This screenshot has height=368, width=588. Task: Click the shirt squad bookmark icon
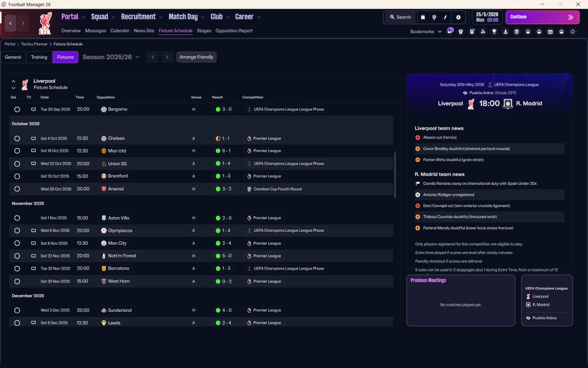[461, 32]
